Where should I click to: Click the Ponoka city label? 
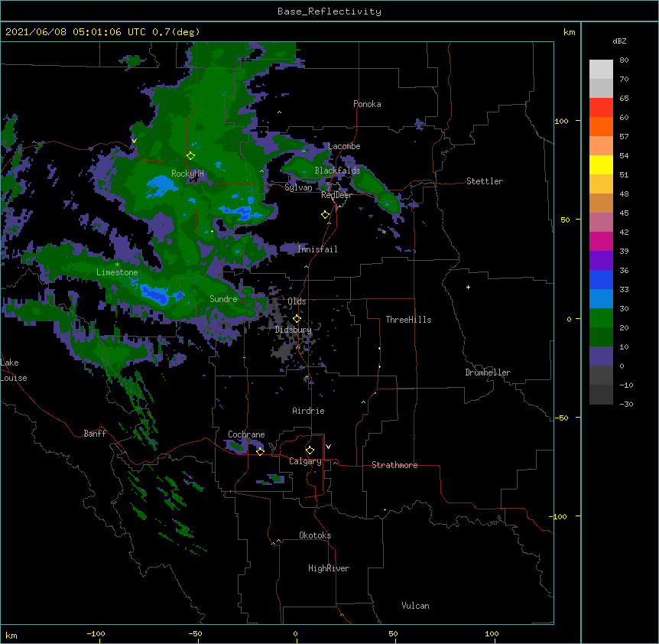(367, 104)
